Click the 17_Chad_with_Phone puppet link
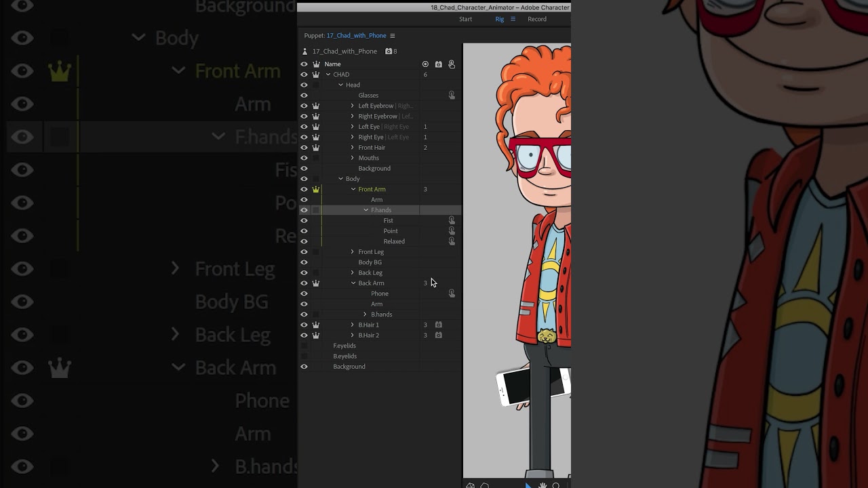The width and height of the screenshot is (868, 488). (x=357, y=36)
